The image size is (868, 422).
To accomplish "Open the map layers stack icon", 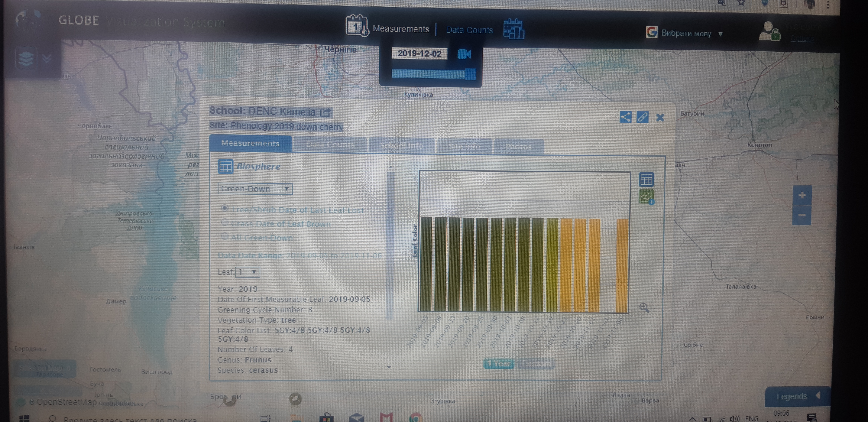I will tap(26, 59).
